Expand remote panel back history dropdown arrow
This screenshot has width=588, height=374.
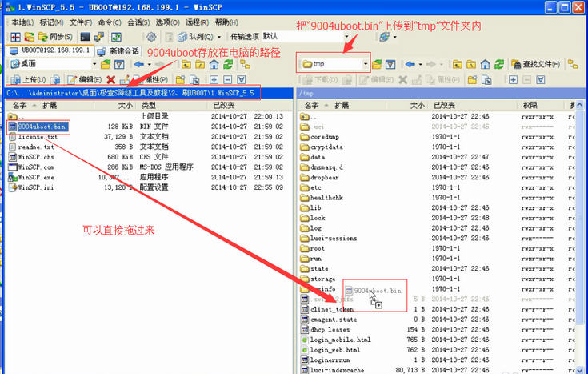coord(420,65)
